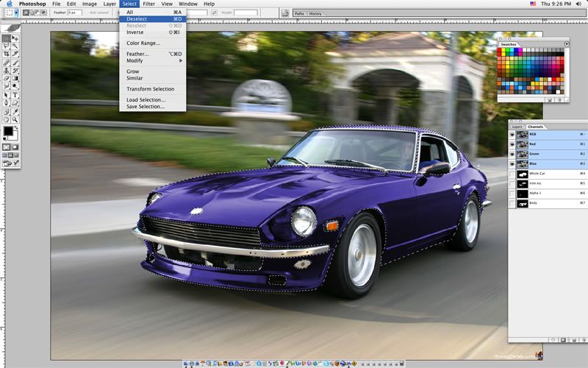Show the Whole Car channel

(512, 174)
